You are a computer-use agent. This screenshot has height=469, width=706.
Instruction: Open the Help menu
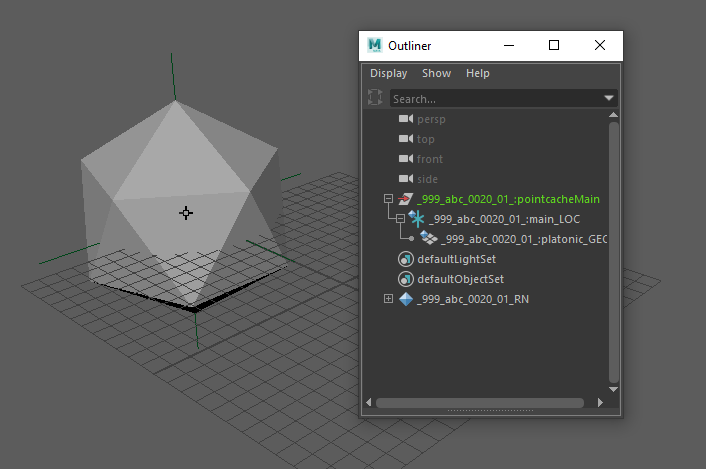pyautogui.click(x=478, y=73)
